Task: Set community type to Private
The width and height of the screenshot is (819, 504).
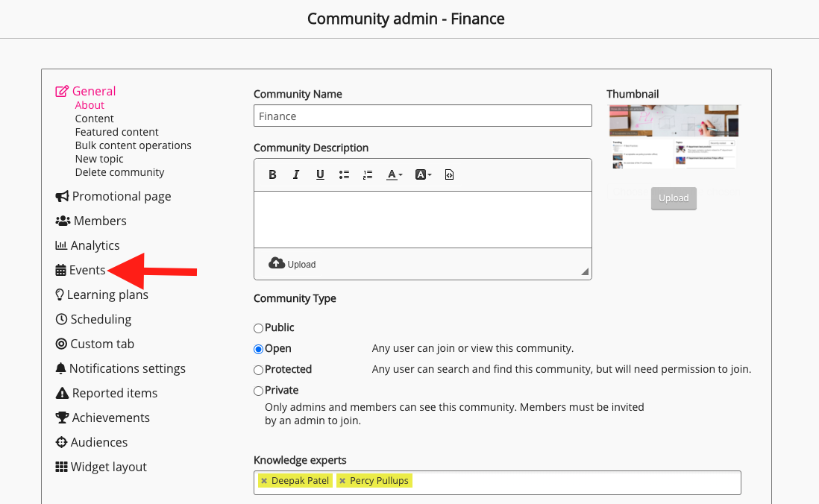Action: 259,391
